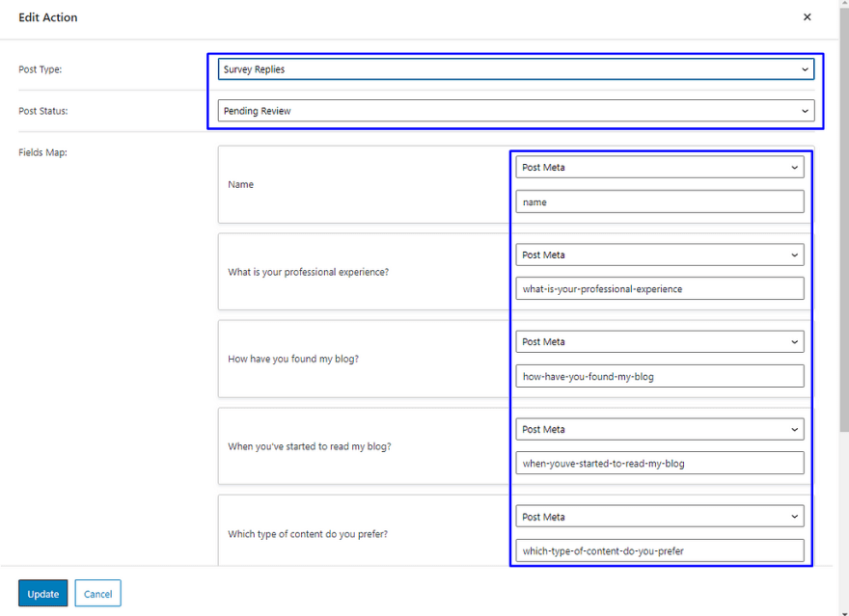This screenshot has width=849, height=616.
Task: Click the Update button
Action: tap(42, 593)
